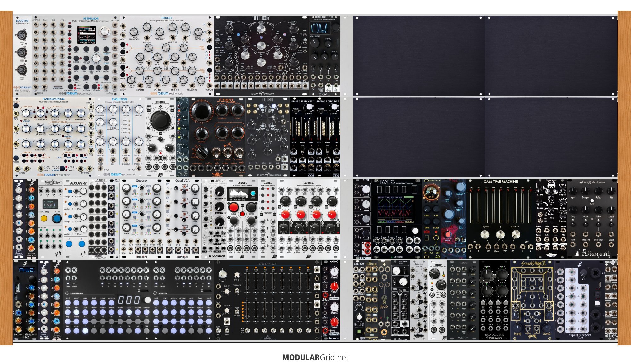Click the Afterneath Reflect knob
631x364 pixels.
pyautogui.click(x=598, y=190)
